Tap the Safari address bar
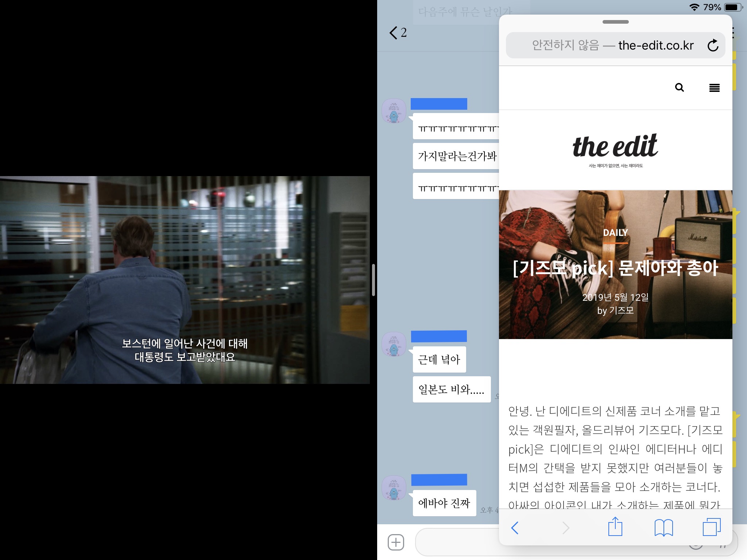This screenshot has width=747, height=560. tap(613, 46)
